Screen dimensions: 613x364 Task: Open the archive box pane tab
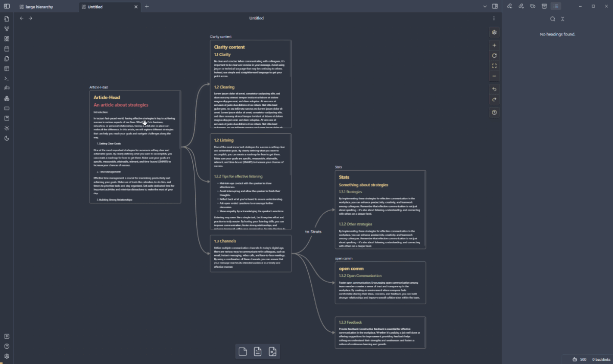(544, 6)
